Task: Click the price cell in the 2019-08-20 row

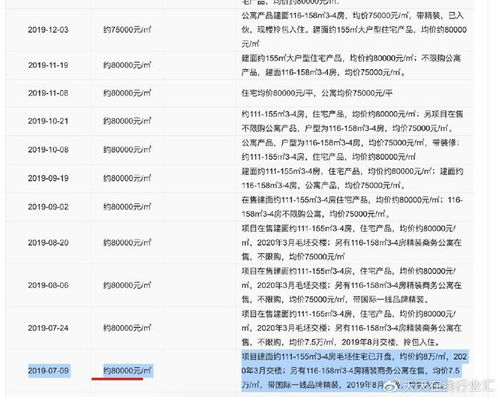Action: [x=127, y=243]
